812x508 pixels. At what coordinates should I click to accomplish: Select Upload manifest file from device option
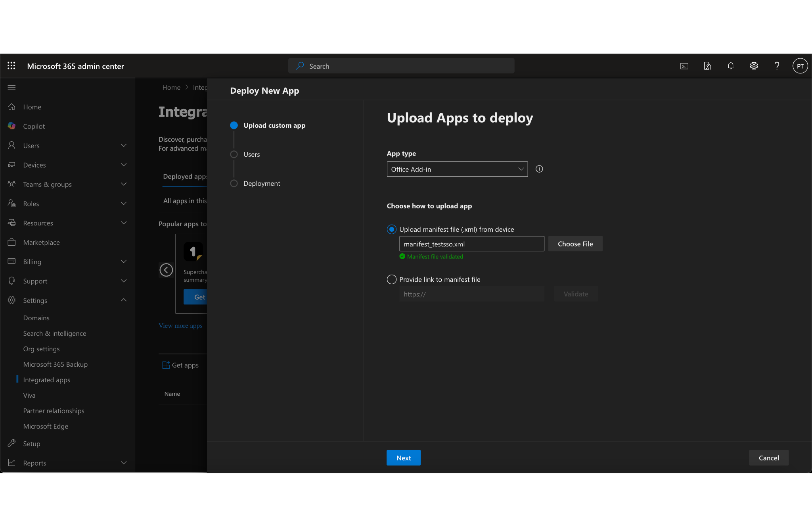[x=391, y=229]
